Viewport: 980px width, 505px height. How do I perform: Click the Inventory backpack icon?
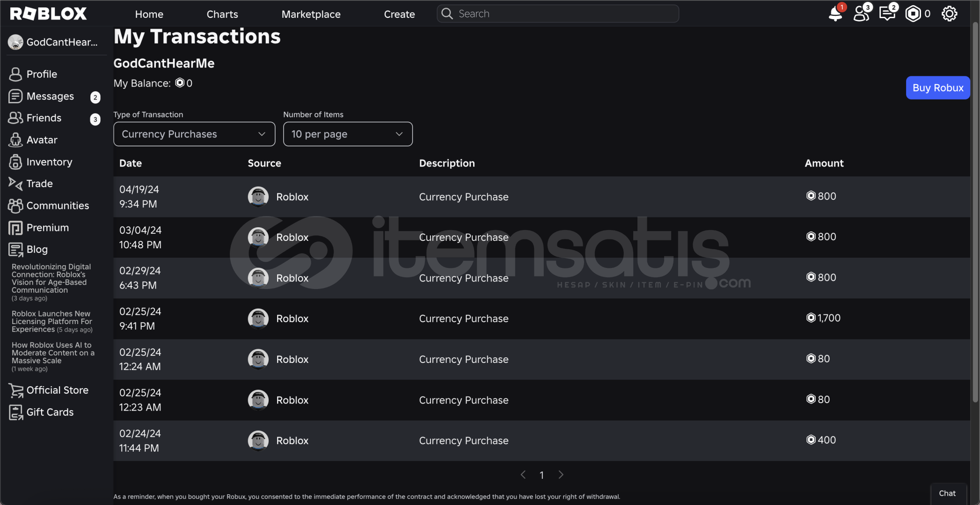pos(15,162)
